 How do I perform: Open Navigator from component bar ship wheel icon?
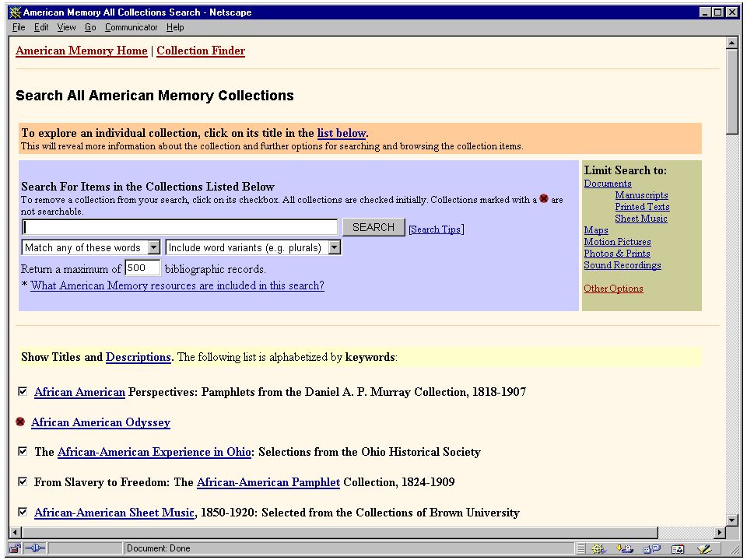598,548
